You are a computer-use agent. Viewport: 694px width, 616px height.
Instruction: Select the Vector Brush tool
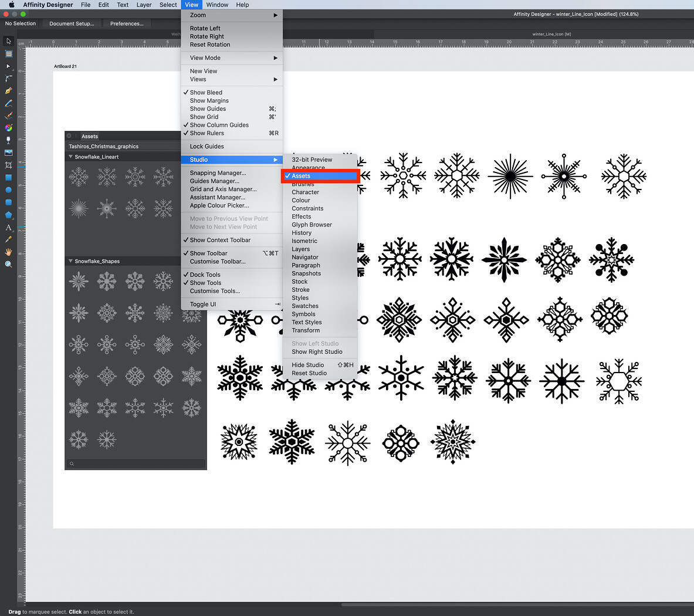pos(8,116)
